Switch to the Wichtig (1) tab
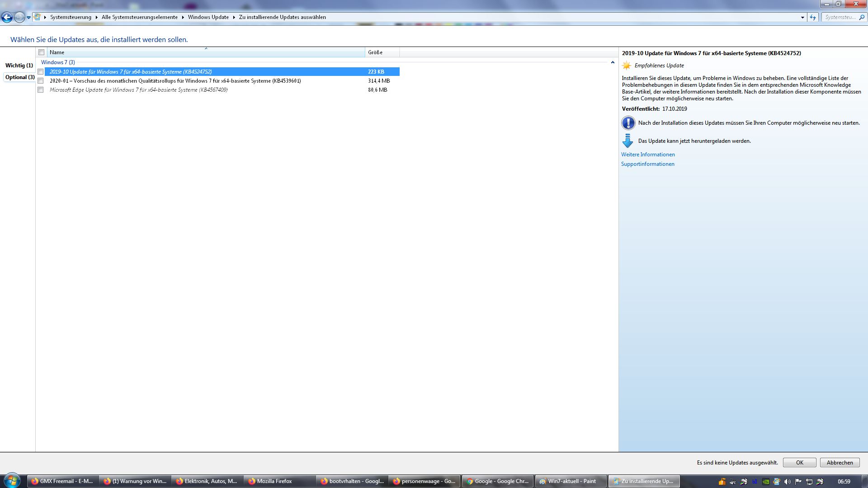 point(19,66)
